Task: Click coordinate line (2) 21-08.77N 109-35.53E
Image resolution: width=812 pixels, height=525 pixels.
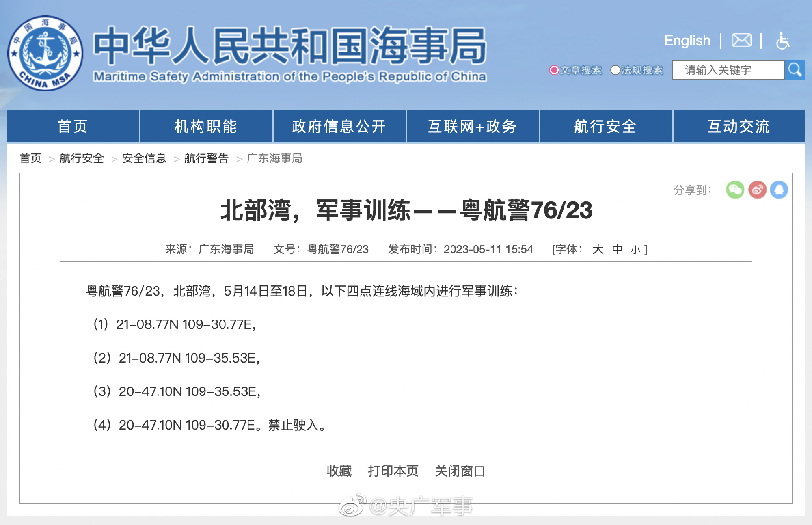Action: (176, 358)
